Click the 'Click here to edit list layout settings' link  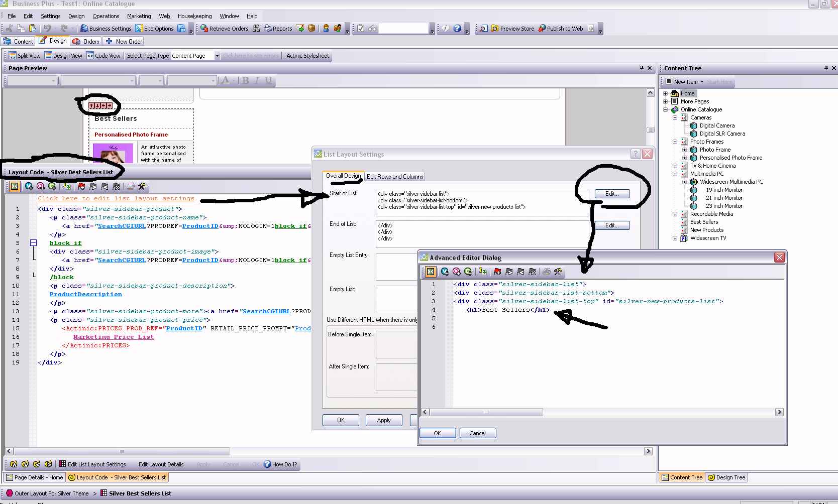[x=116, y=199]
